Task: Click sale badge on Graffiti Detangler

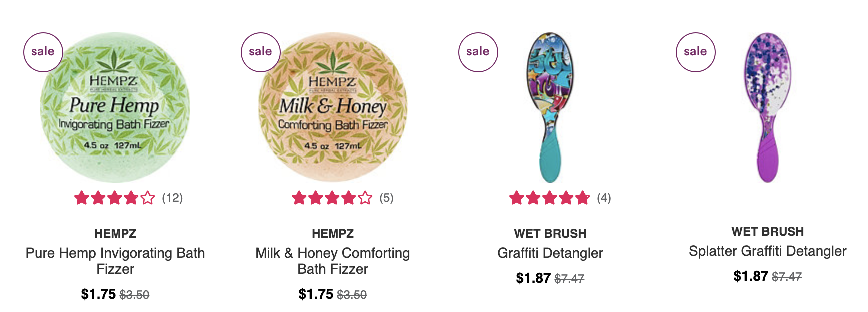Action: [478, 52]
